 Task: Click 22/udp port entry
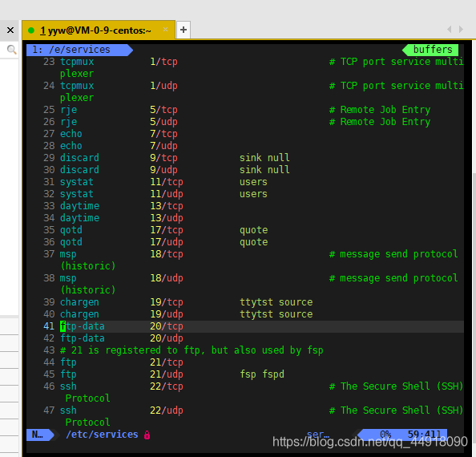coord(167,410)
